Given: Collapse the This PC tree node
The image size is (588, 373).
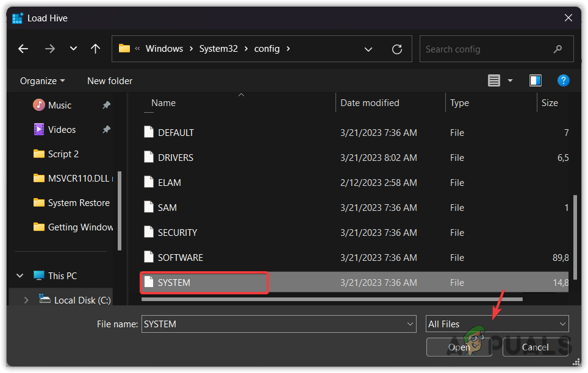Looking at the screenshot, I should [20, 275].
